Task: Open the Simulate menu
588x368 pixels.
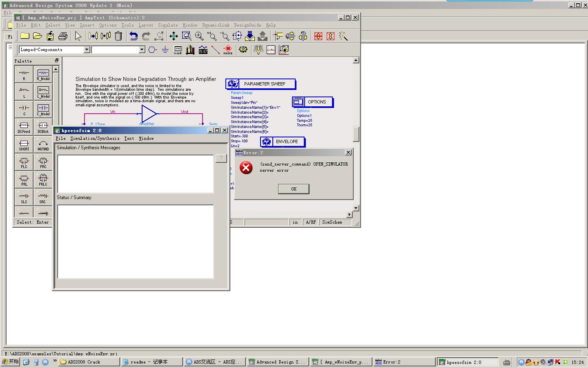Action: (168, 25)
